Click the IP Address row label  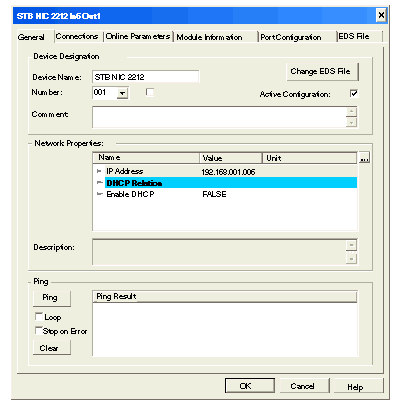click(124, 171)
